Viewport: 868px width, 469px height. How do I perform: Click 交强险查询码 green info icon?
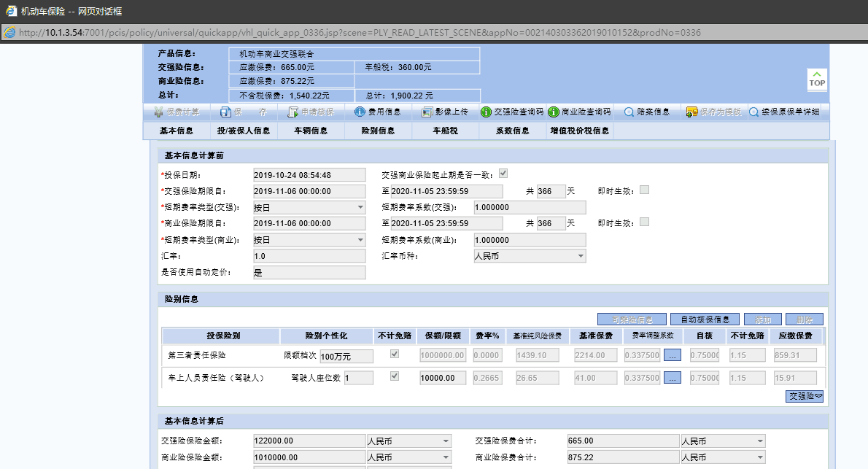coord(487,112)
